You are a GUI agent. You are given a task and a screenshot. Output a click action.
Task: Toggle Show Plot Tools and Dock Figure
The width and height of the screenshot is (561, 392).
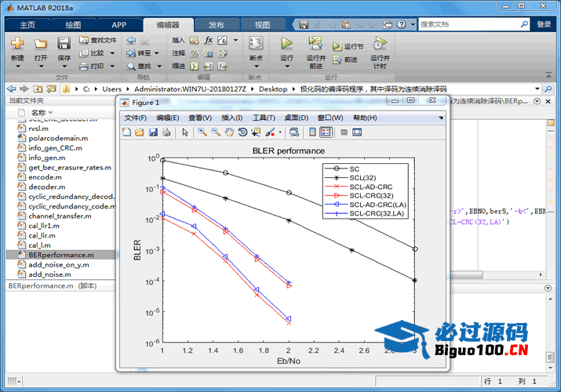[x=357, y=132]
